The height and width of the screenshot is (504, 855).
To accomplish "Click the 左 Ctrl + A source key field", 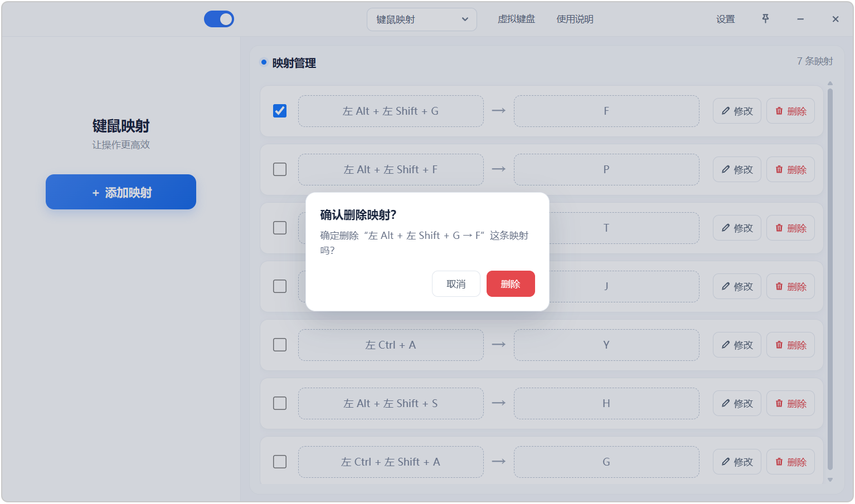I will tap(391, 345).
